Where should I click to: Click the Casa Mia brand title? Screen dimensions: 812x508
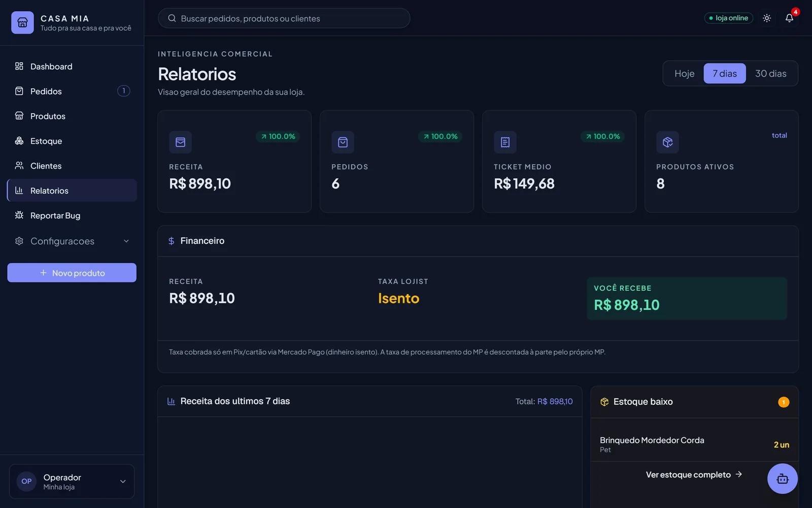[x=64, y=18]
